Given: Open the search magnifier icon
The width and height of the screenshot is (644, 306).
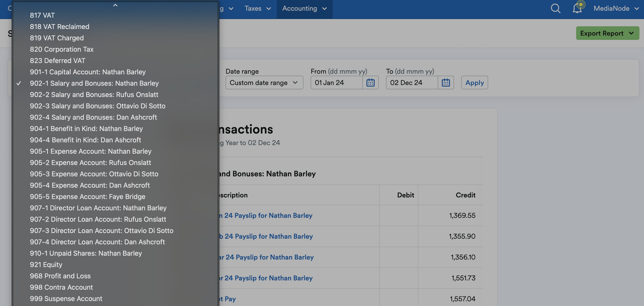Looking at the screenshot, I should point(556,8).
